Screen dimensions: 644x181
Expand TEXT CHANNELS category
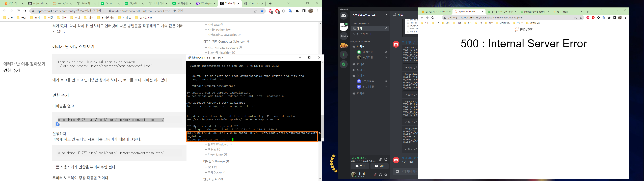[x=360, y=23]
